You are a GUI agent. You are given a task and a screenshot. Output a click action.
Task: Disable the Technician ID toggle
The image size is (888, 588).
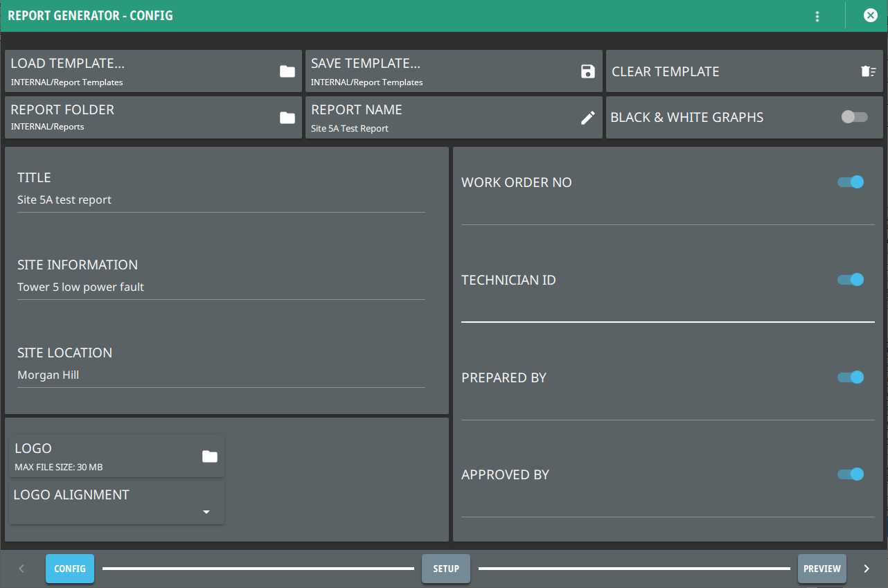pyautogui.click(x=851, y=280)
